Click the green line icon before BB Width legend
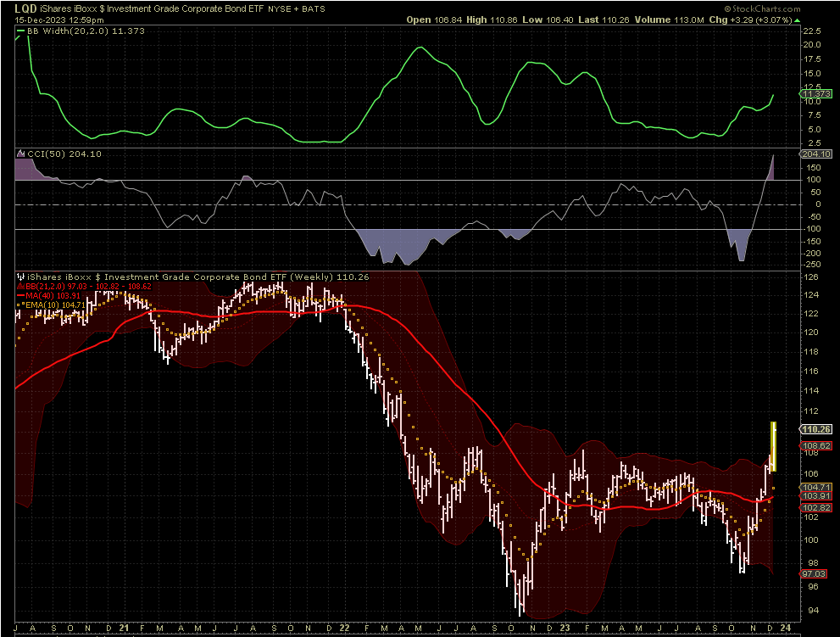Image resolution: width=840 pixels, height=637 pixels. (x=20, y=31)
